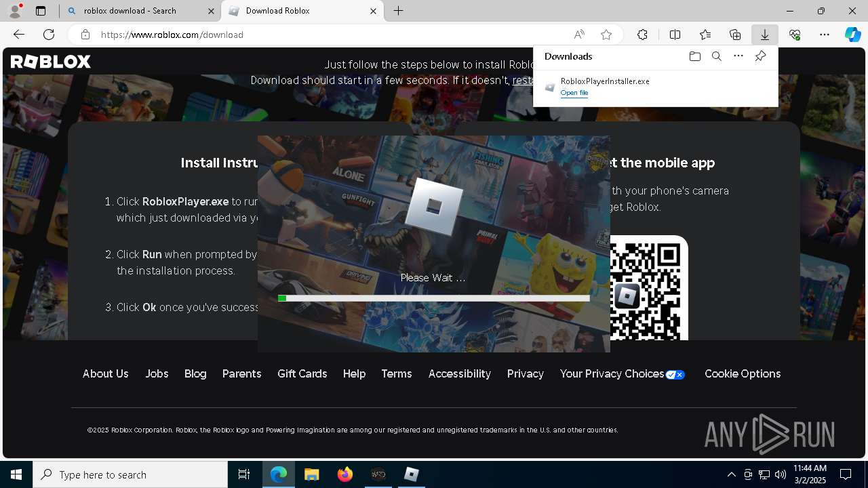868x488 pixels.
Task: Open the Privacy footer link
Action: [x=526, y=374]
